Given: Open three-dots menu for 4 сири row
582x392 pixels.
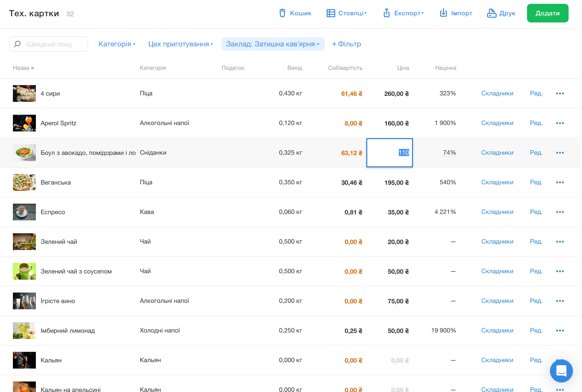Looking at the screenshot, I should [560, 93].
